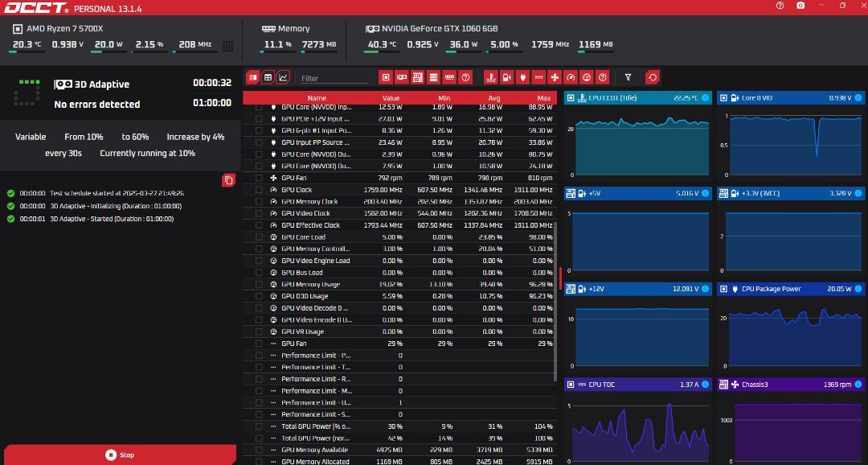Check the GPU Effective Clock row checkbox
The image size is (868, 465).
point(259,225)
